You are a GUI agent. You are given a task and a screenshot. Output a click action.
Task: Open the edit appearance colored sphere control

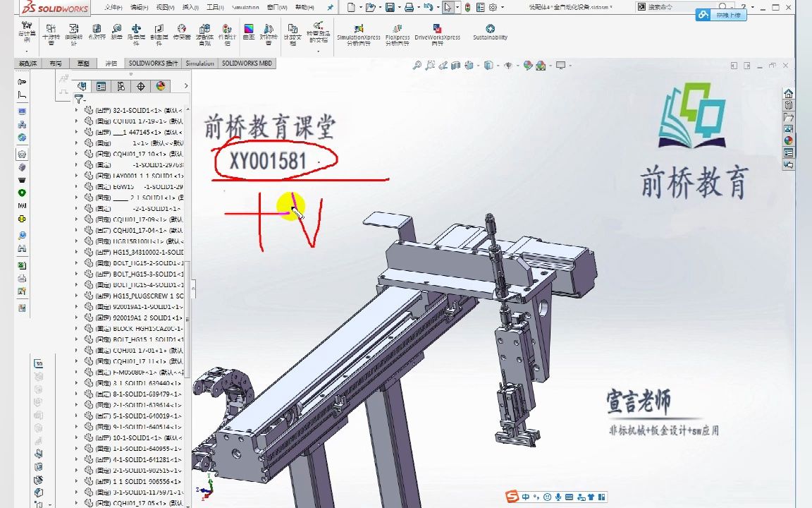tap(528, 66)
